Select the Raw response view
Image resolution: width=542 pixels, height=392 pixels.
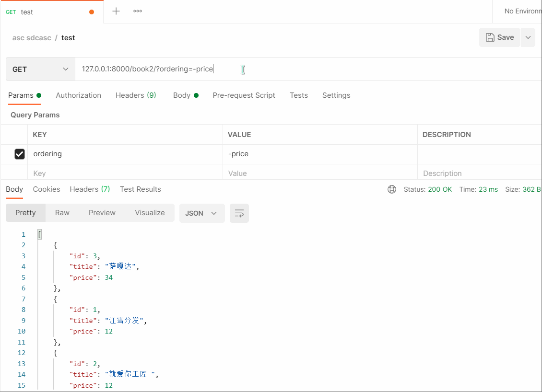pyautogui.click(x=62, y=213)
